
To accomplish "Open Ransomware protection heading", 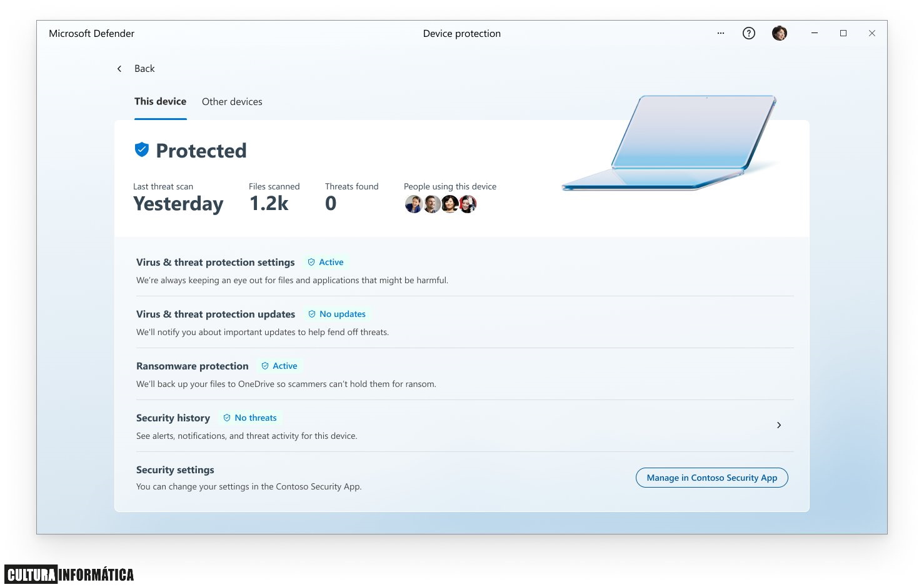I will (x=192, y=366).
